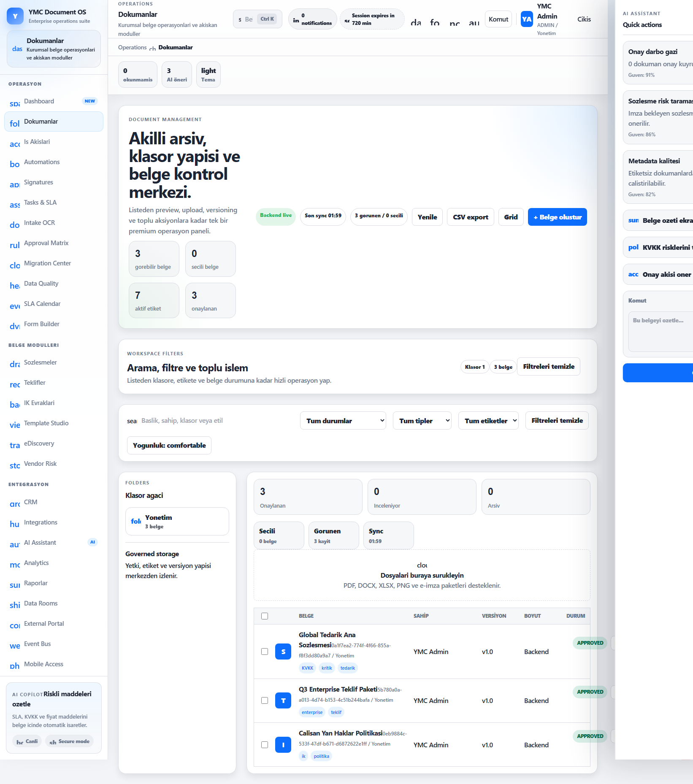Open the 0 notifications pill
Screen dimensions: 693x784
point(313,19)
